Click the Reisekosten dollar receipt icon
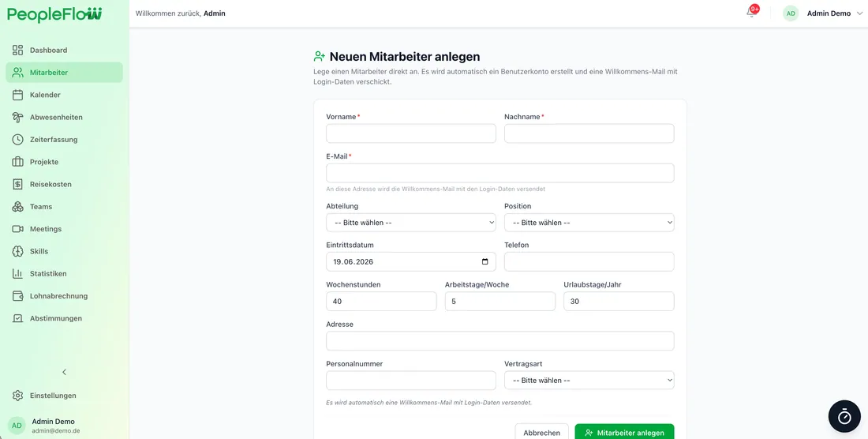Screen dimensions: 868x439 [x=17, y=184]
